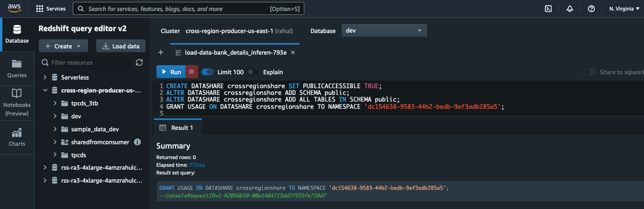
Task: Select the Database sidebar icon
Action: coord(17,33)
